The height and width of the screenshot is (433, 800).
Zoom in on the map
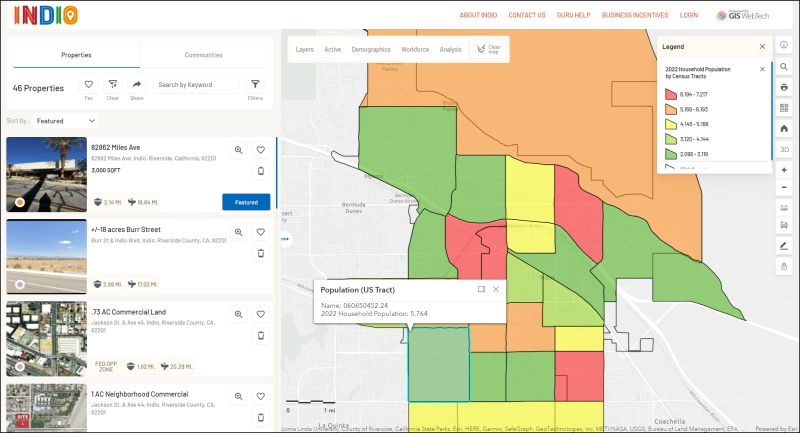784,170
